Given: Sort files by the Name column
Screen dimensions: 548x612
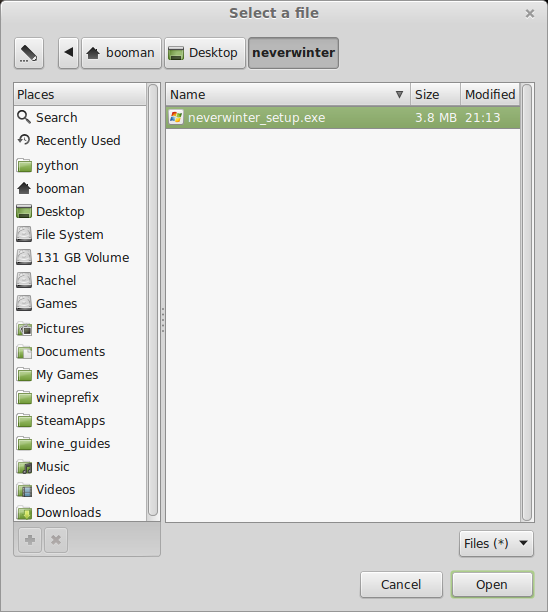Looking at the screenshot, I should (288, 94).
